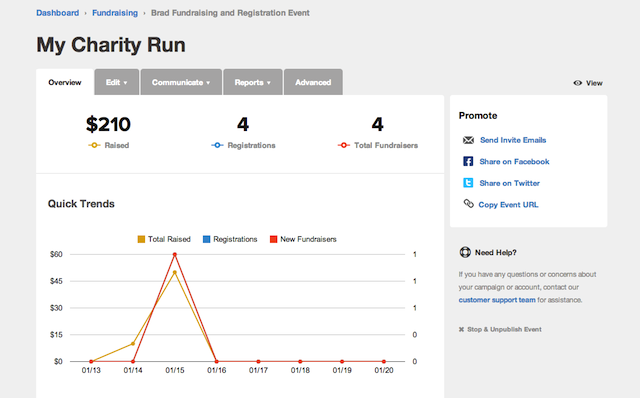Go to Fundraising breadcrumb link

click(115, 13)
